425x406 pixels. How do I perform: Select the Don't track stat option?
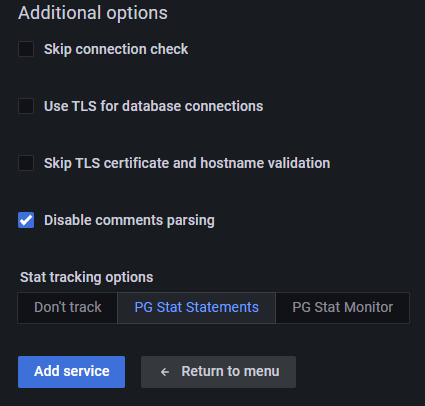68,308
